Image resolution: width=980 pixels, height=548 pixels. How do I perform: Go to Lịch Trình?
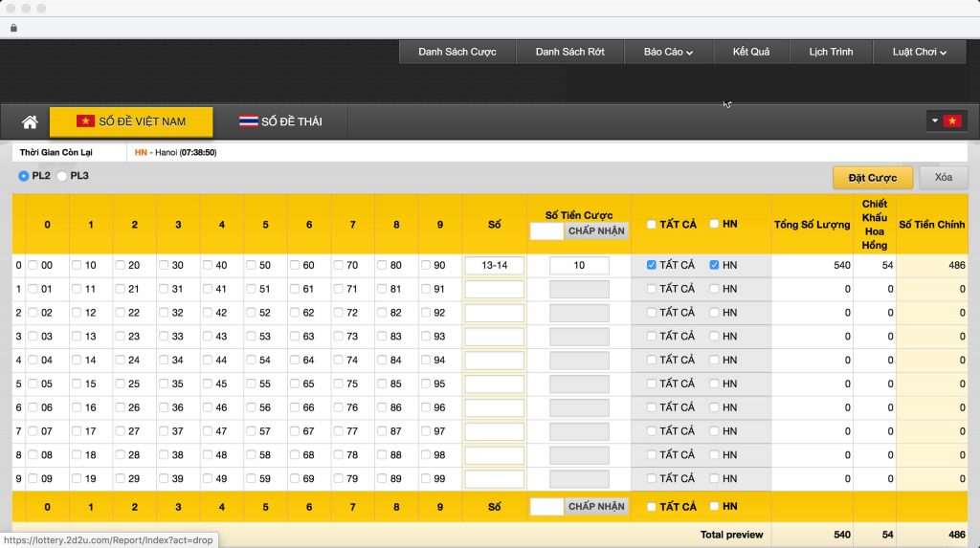(x=830, y=52)
